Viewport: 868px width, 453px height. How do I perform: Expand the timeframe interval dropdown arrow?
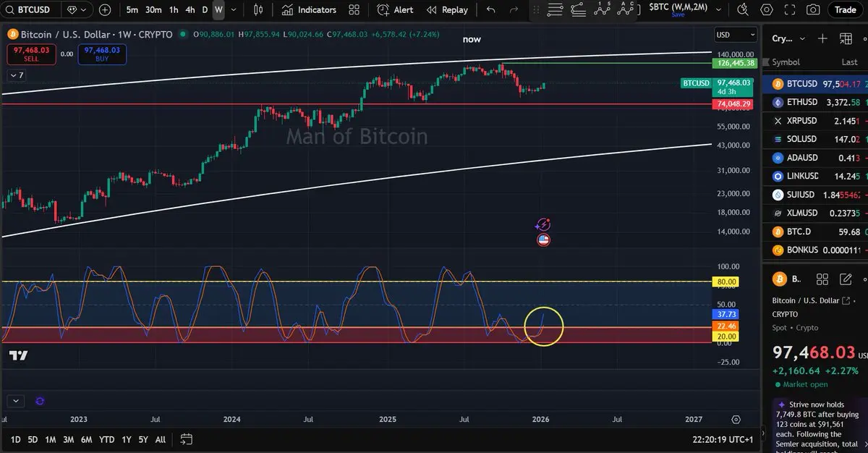(x=233, y=10)
